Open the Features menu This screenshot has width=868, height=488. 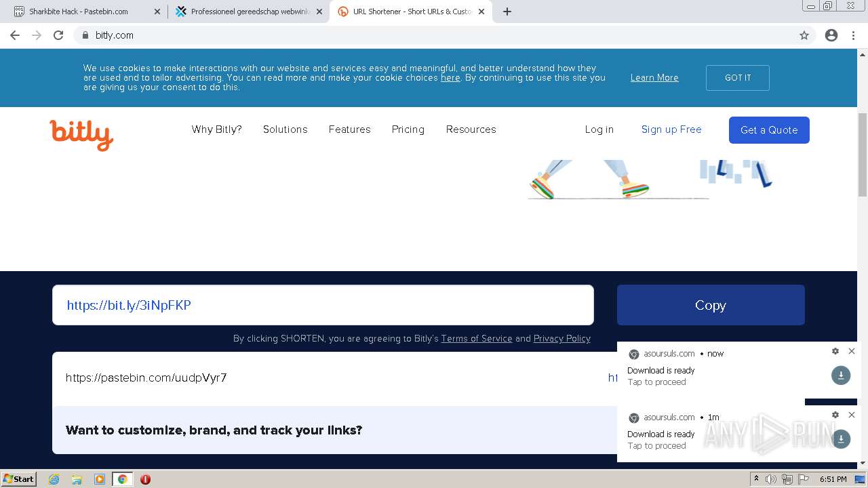tap(350, 129)
